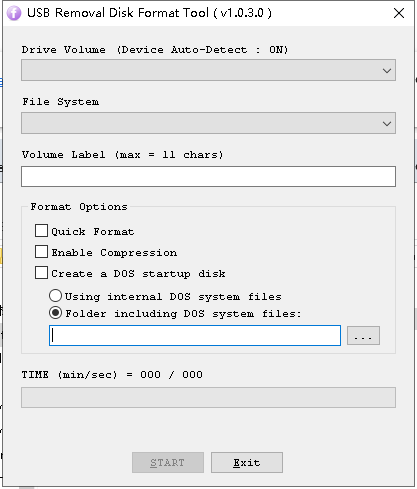Close the USB Removal Disk Format Tool window
Image resolution: width=417 pixels, height=489 pixels.
click(x=399, y=13)
